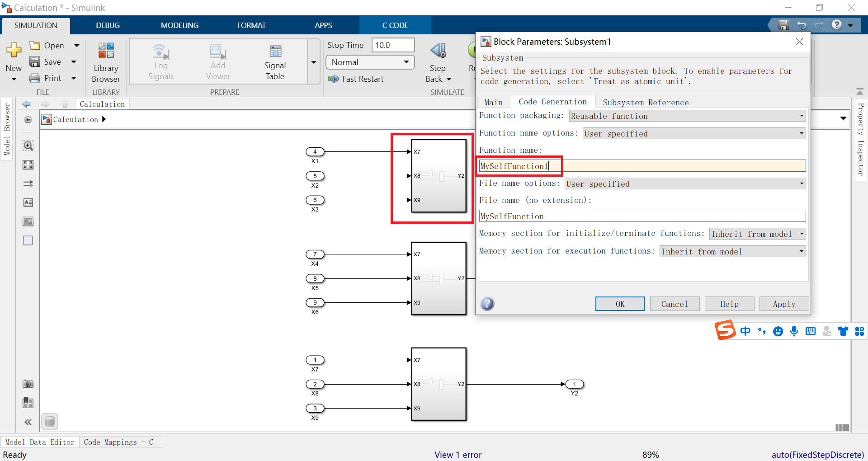
Task: Click the screenshot camera icon
Action: [x=28, y=384]
